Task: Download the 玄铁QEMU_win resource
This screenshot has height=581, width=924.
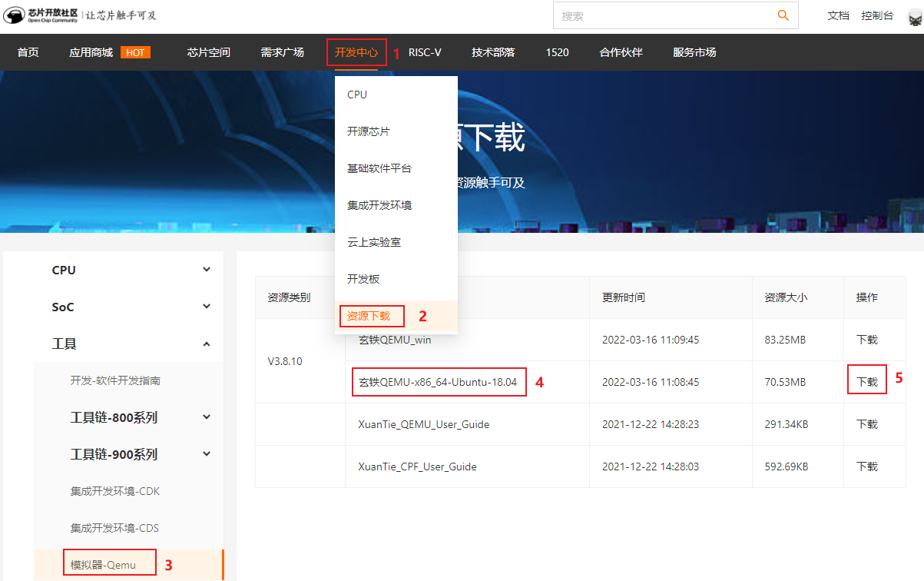Action: pos(867,340)
